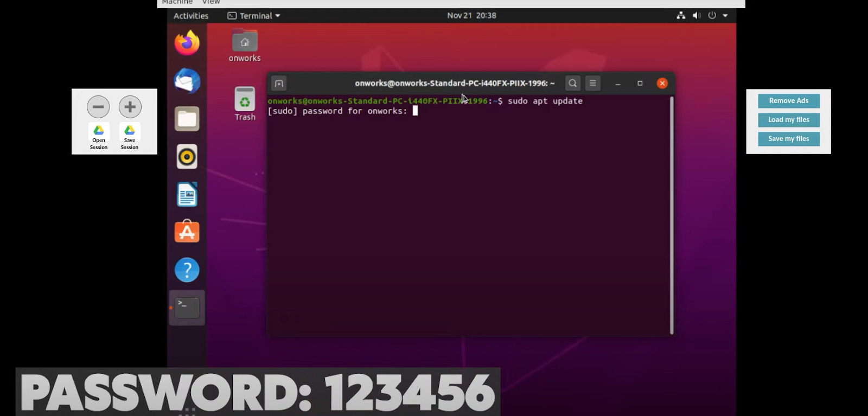The width and height of the screenshot is (868, 416).
Task: Select the Terminal icon in the dock
Action: point(187,308)
